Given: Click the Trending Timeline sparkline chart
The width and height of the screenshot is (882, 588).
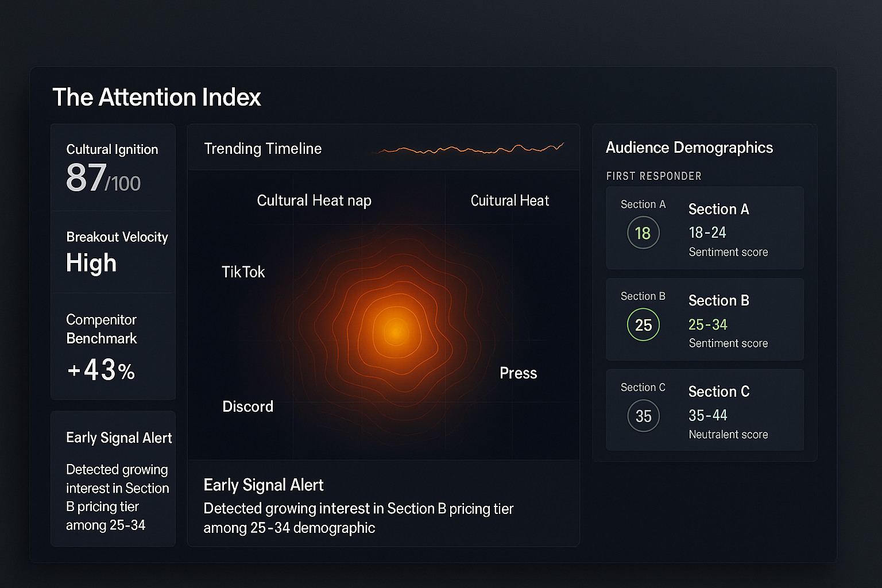Looking at the screenshot, I should pos(470,149).
